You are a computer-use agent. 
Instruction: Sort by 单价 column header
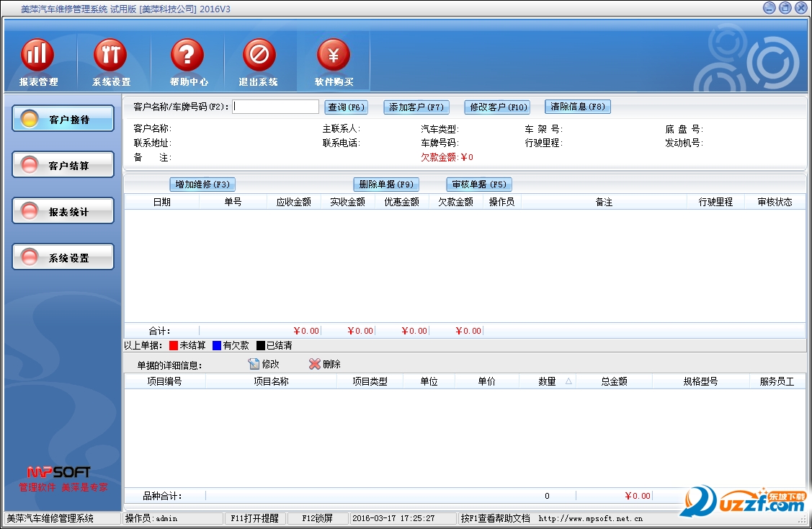click(487, 381)
